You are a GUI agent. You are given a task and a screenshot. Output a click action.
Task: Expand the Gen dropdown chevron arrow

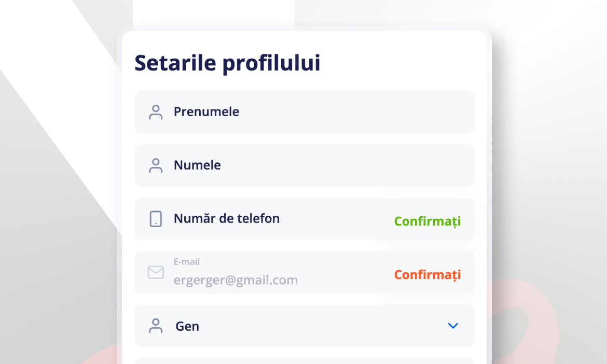point(453,326)
